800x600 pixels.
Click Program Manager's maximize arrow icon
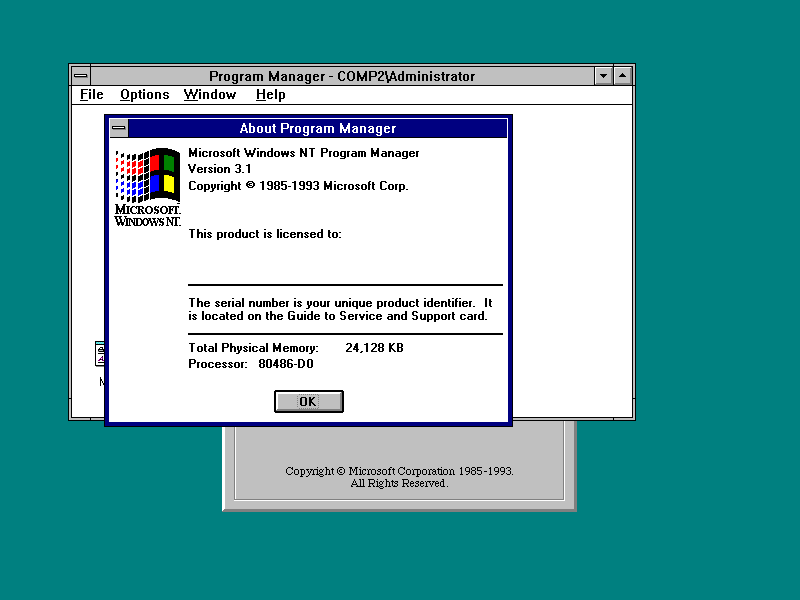(622, 75)
